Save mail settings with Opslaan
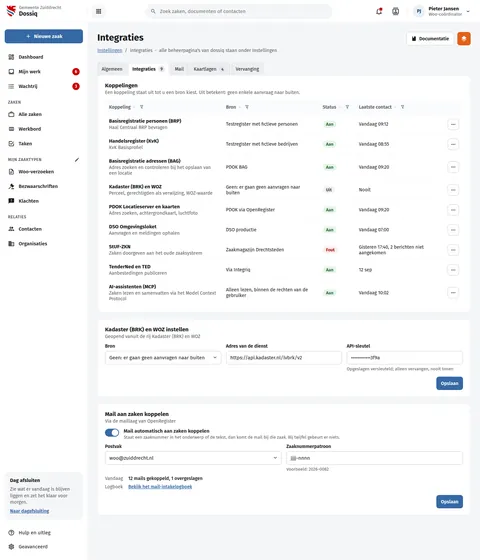 [449, 501]
